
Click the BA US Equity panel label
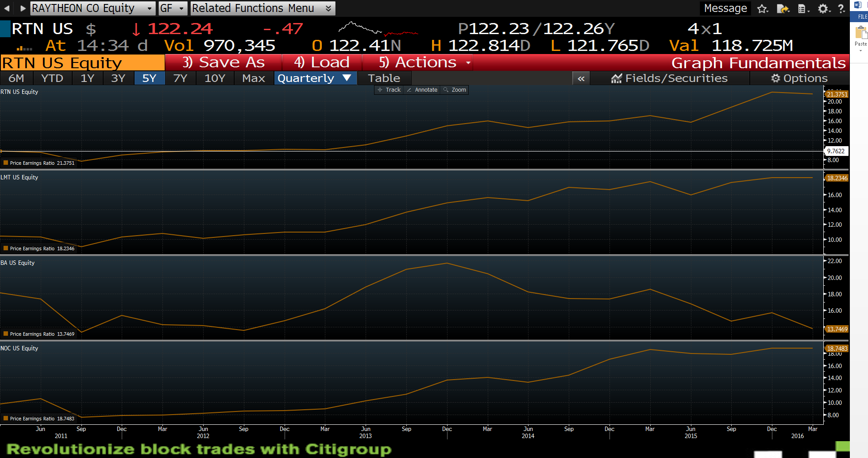point(17,263)
